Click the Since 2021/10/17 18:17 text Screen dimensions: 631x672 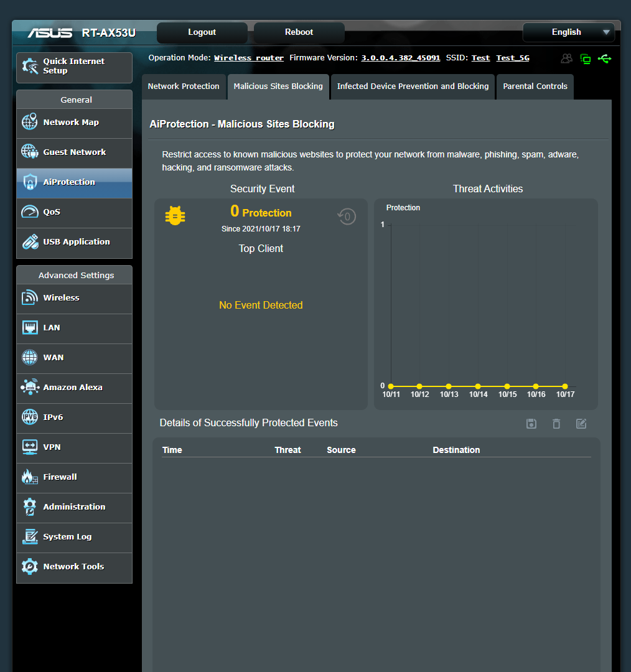(261, 229)
